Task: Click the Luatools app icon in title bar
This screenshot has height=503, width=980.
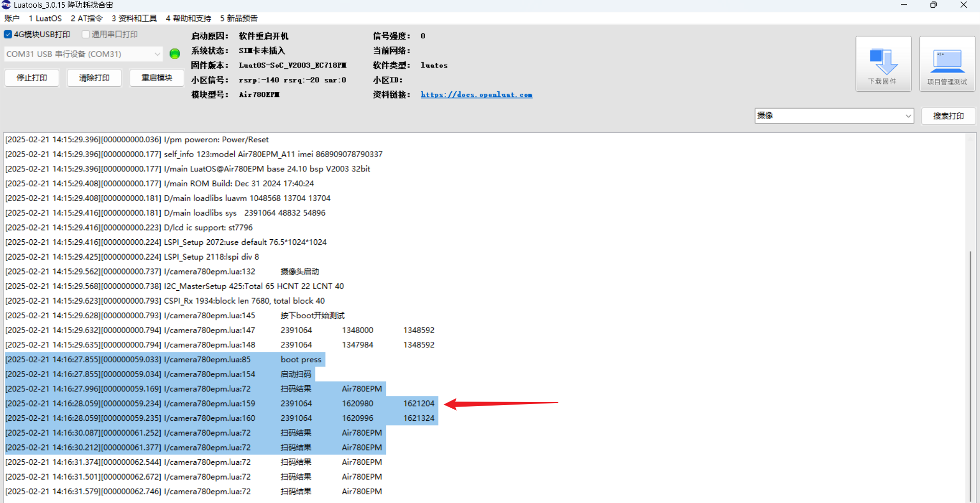Action: tap(6, 5)
